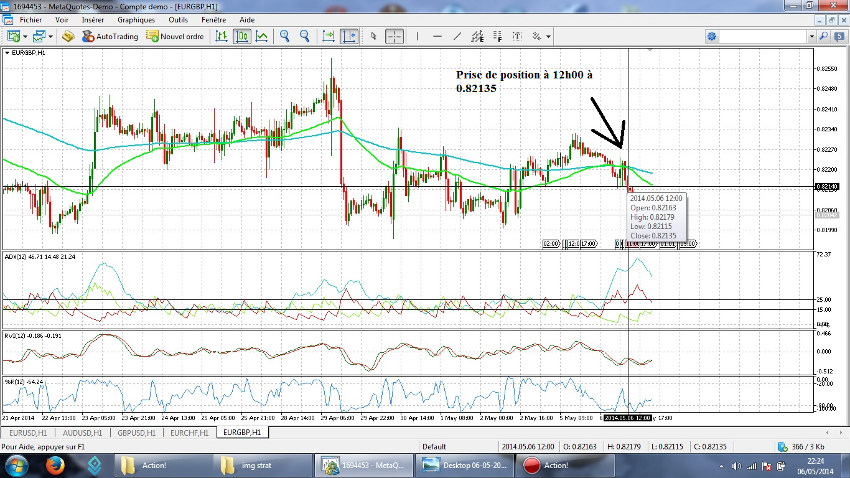850x478 pixels.
Task: Click the EURGBP,H1 chart title arrow
Action: point(7,53)
